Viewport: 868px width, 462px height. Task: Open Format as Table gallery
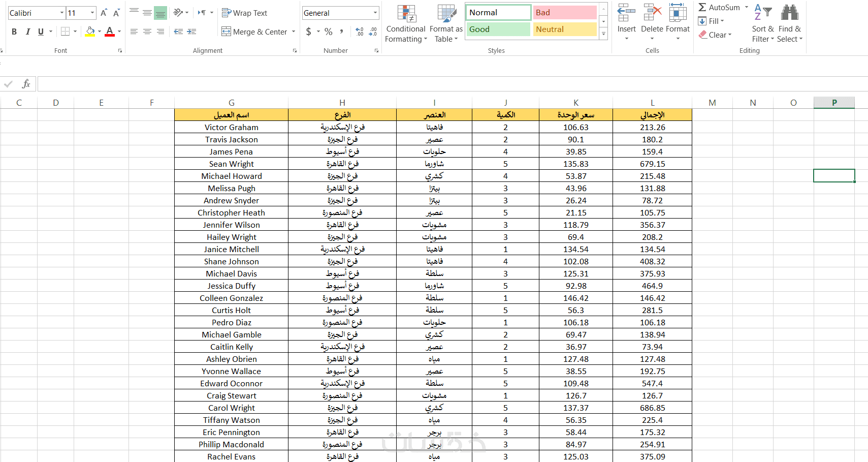446,23
